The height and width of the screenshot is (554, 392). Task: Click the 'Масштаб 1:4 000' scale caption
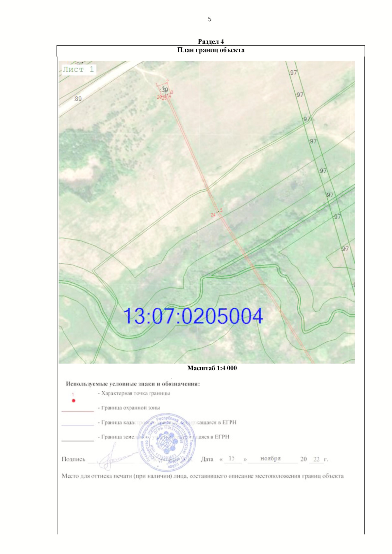click(212, 368)
